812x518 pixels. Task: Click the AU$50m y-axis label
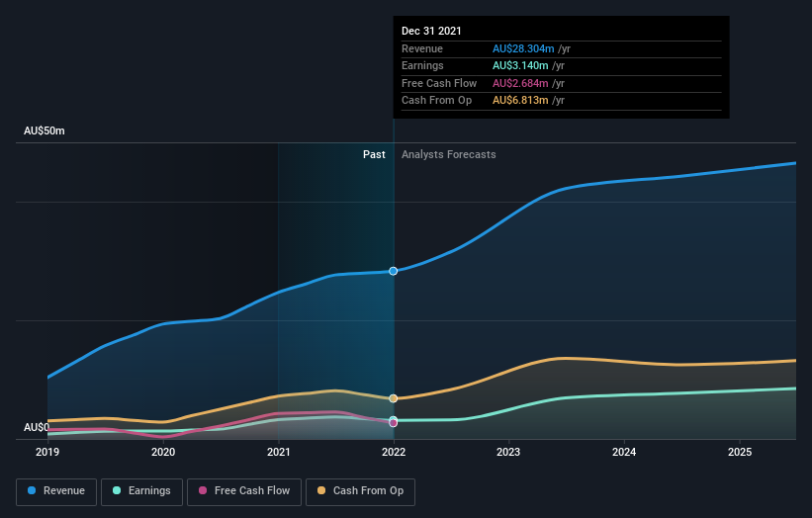[45, 130]
